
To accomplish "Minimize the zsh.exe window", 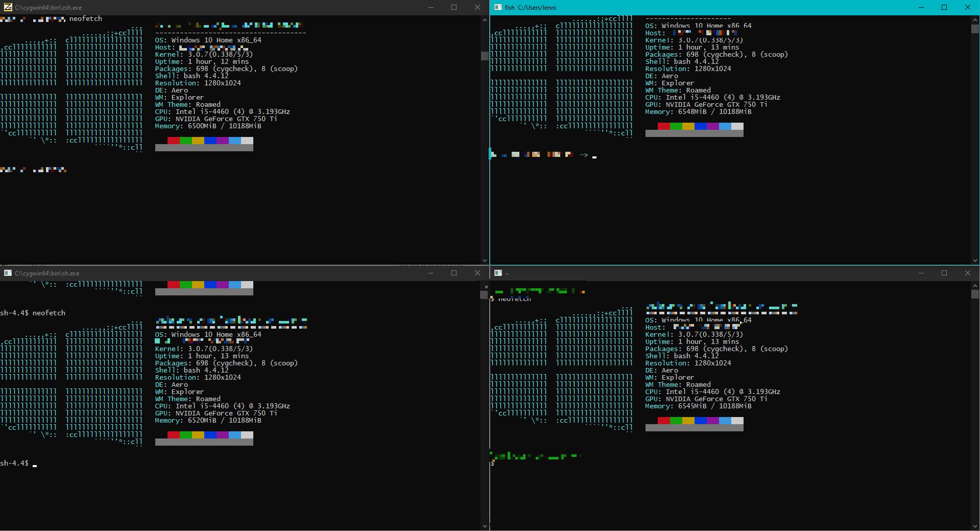I will tap(431, 7).
